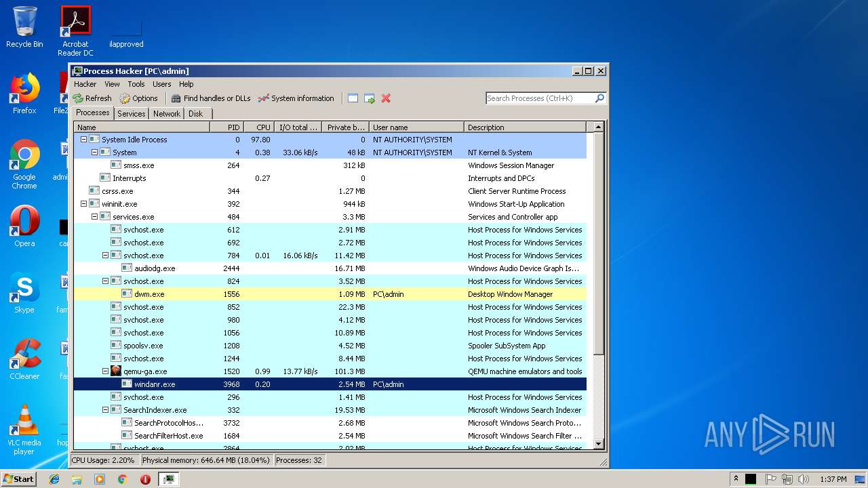Screen dimensions: 868x488
Task: Select the spoolsv.exe process row
Action: (330, 346)
